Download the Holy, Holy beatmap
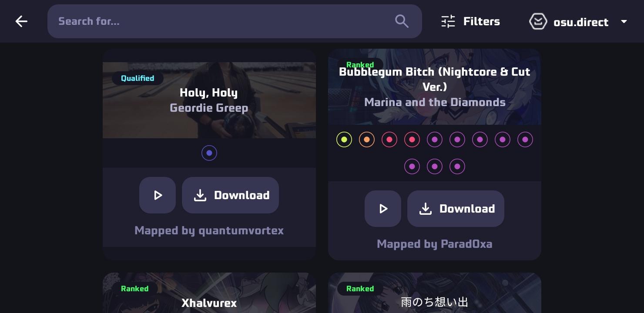 point(230,195)
